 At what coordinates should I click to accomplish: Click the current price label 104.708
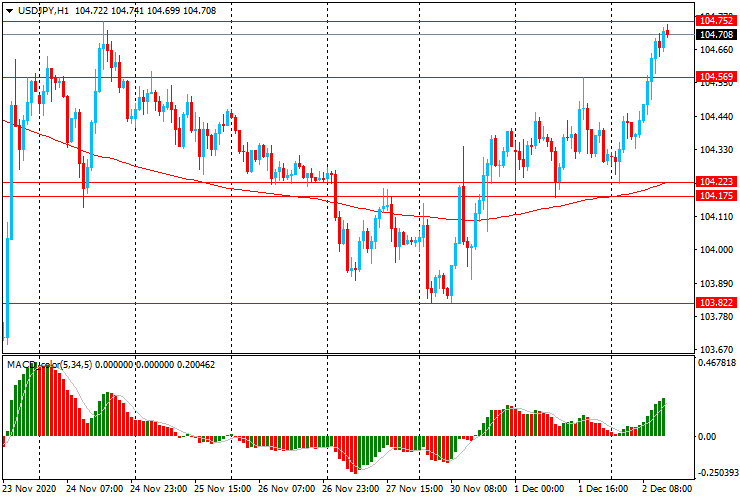tap(716, 34)
